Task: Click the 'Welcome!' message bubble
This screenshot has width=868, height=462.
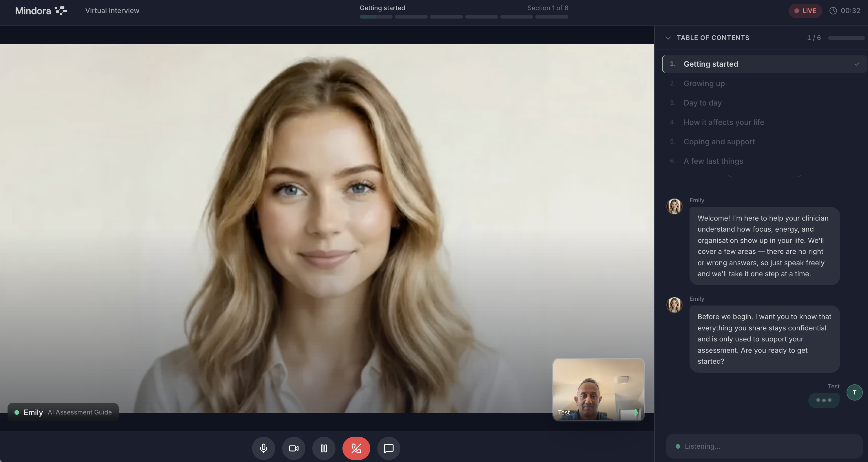Action: 764,246
